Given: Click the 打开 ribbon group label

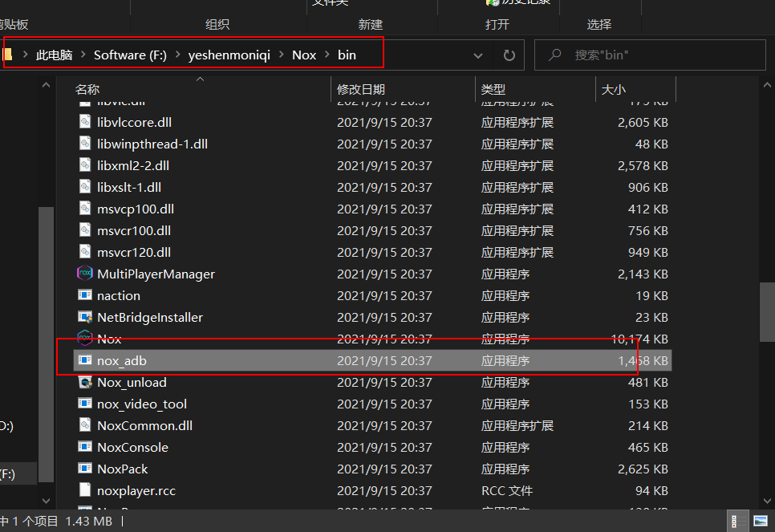Looking at the screenshot, I should (x=497, y=24).
